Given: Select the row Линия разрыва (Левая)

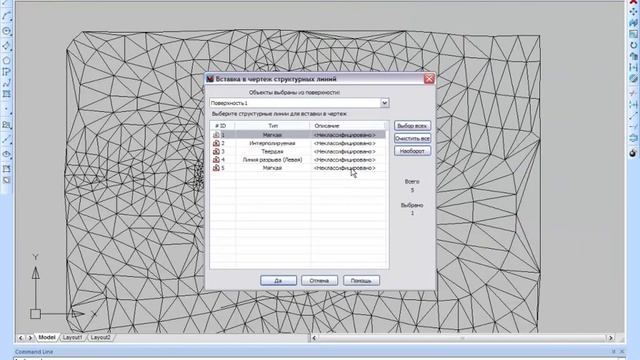Looking at the screenshot, I should (x=298, y=160).
